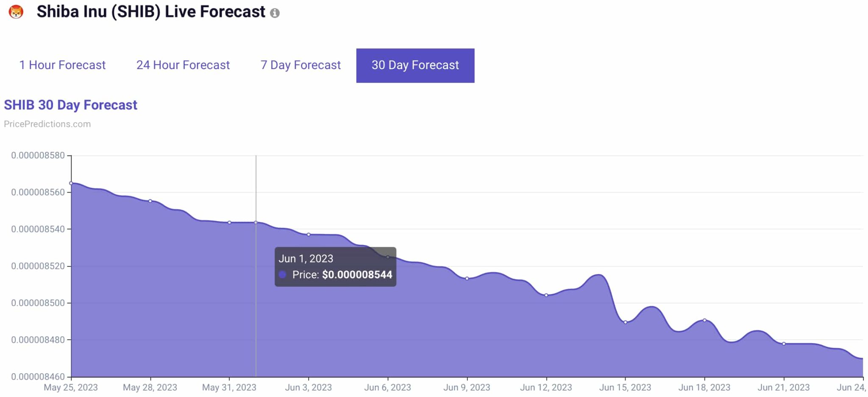Click the data point marker near Jun 1

[256, 222]
